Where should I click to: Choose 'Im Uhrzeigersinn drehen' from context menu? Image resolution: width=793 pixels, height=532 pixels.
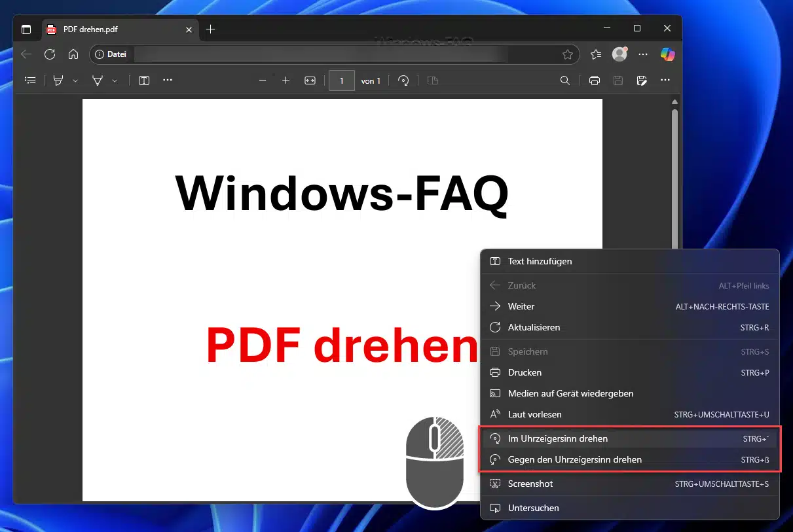[558, 438]
